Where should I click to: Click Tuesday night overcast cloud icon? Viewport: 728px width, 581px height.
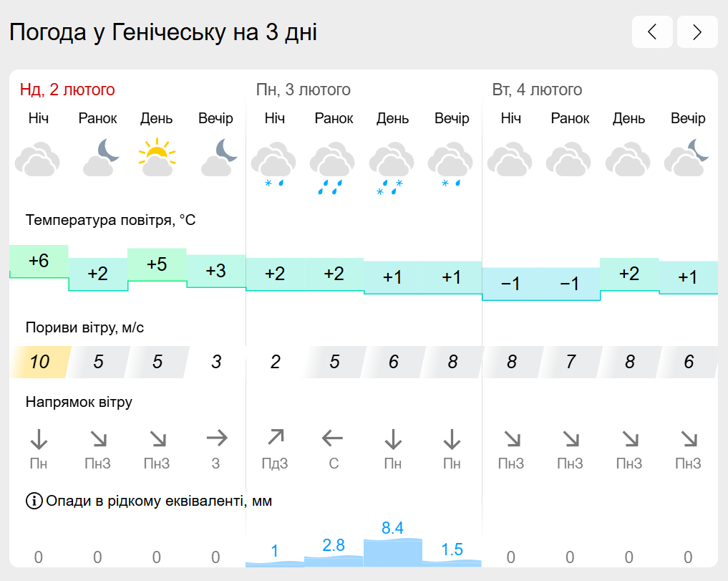[x=510, y=160]
